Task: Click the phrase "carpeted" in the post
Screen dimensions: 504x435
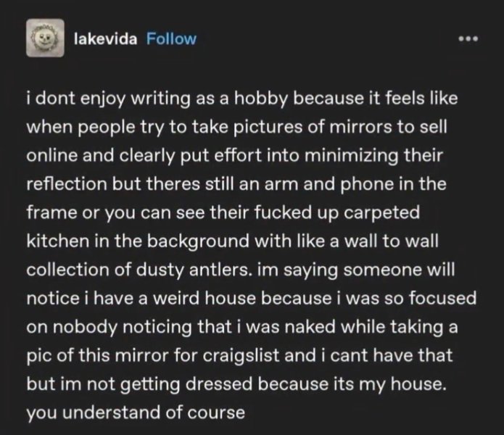Action: coord(382,213)
